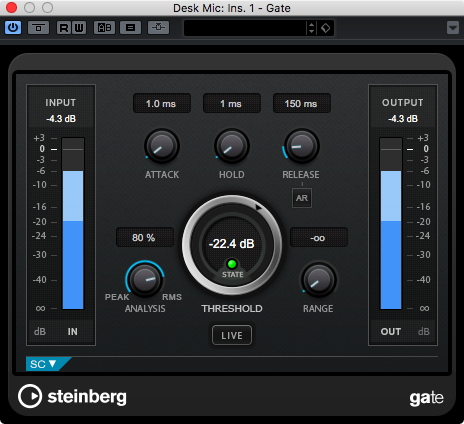
Task: Click the Read automation R button
Action: (64, 28)
